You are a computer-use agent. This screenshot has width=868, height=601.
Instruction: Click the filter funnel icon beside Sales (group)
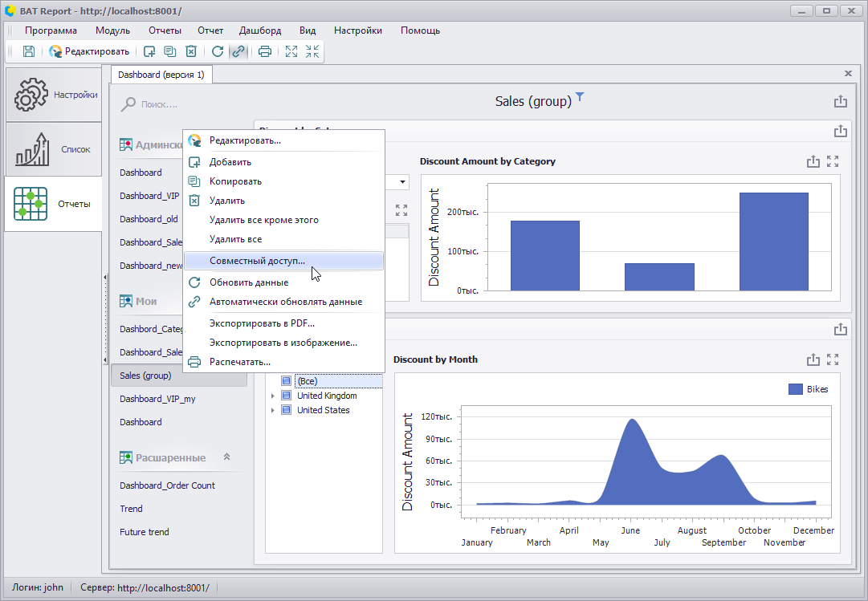pyautogui.click(x=580, y=96)
